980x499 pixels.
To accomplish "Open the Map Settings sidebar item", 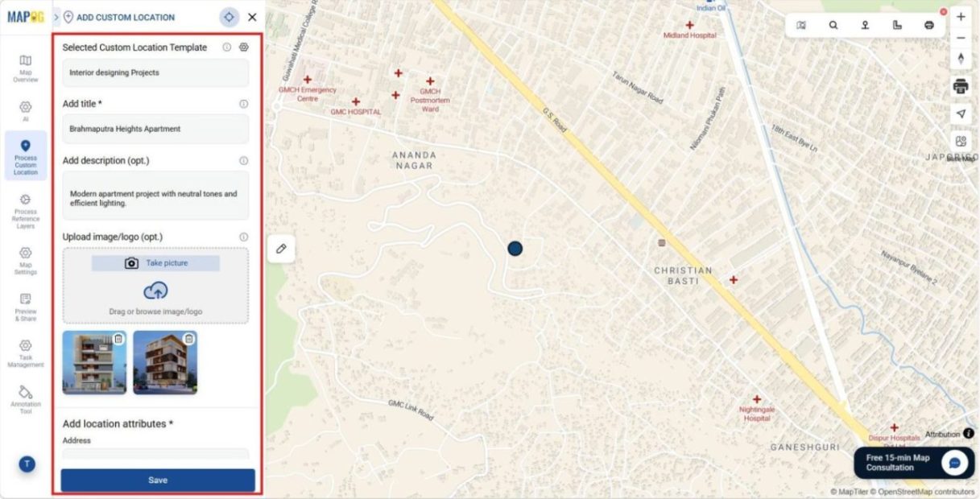I will pyautogui.click(x=26, y=260).
